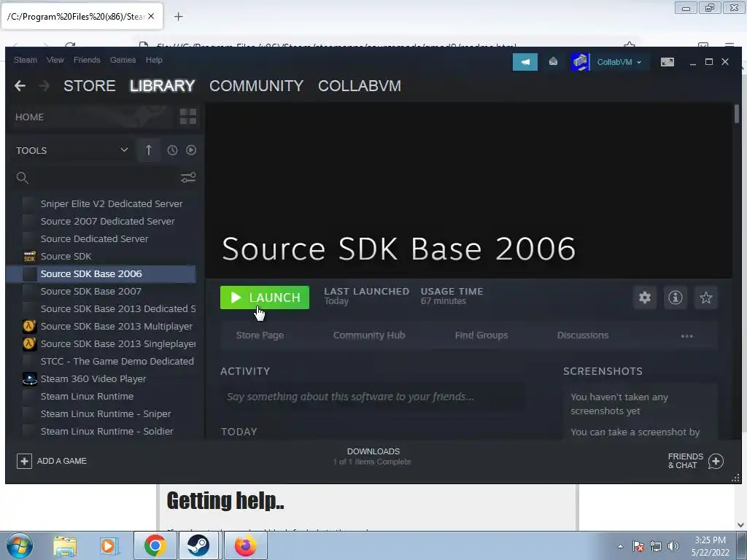Viewport: 747px width, 560px height.
Task: Click the Steam taskbar icon
Action: [x=198, y=545]
